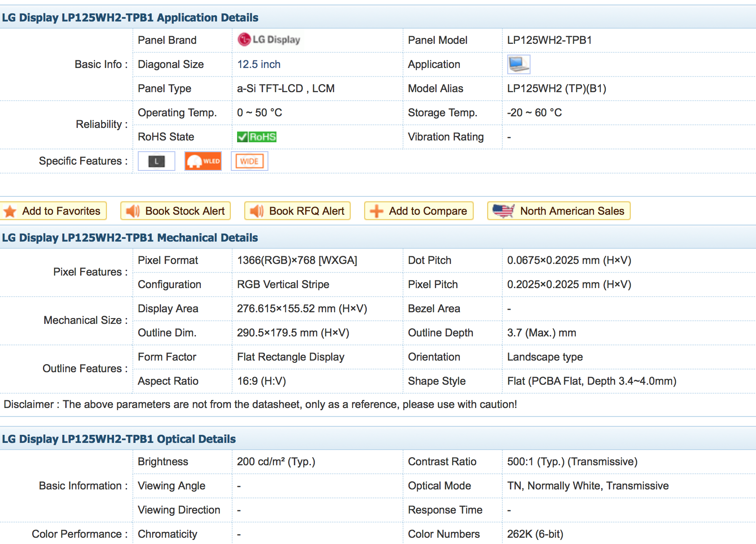Click storage temp value -20 ~ 60 °C

(x=534, y=113)
